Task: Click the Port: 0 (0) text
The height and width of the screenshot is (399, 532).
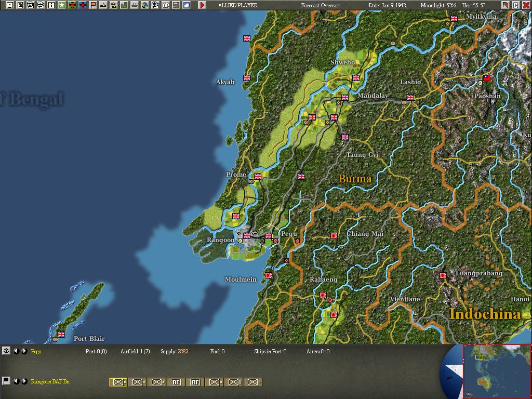Action: tap(96, 351)
